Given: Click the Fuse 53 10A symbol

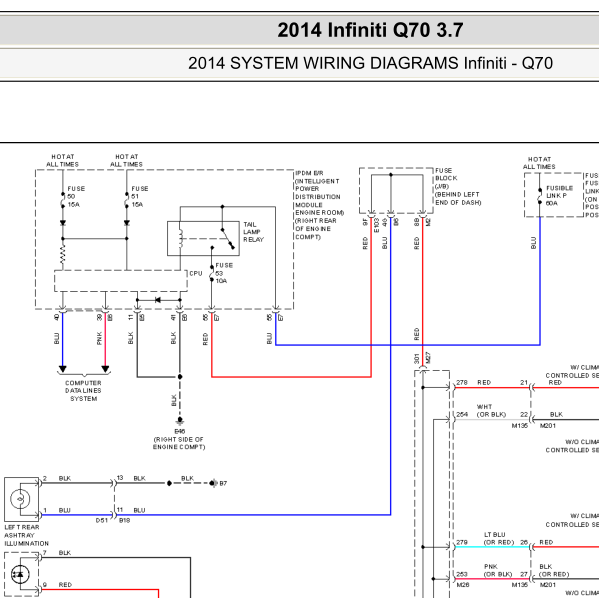Looking at the screenshot, I should click(x=212, y=273).
